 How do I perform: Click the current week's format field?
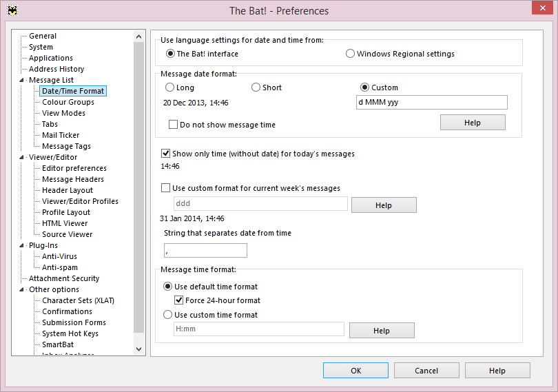coord(260,203)
